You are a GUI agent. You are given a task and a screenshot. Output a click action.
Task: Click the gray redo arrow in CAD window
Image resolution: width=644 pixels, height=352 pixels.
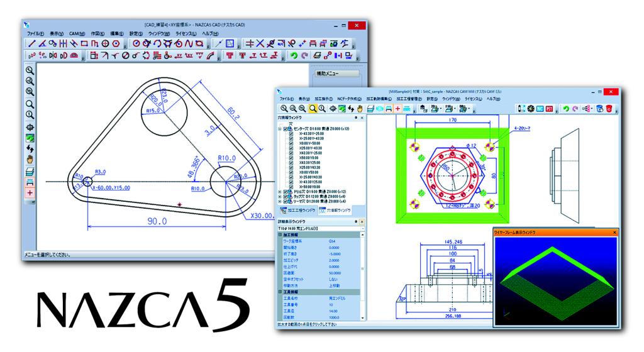click(304, 55)
